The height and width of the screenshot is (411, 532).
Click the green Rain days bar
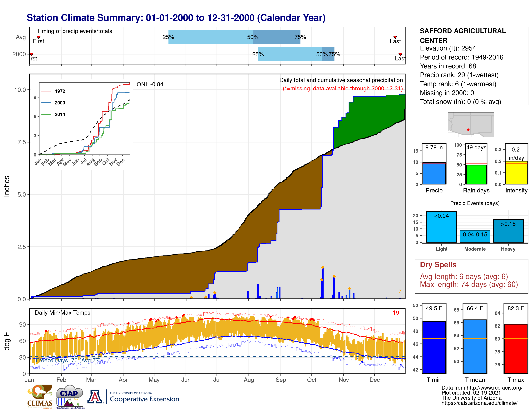pos(476,175)
